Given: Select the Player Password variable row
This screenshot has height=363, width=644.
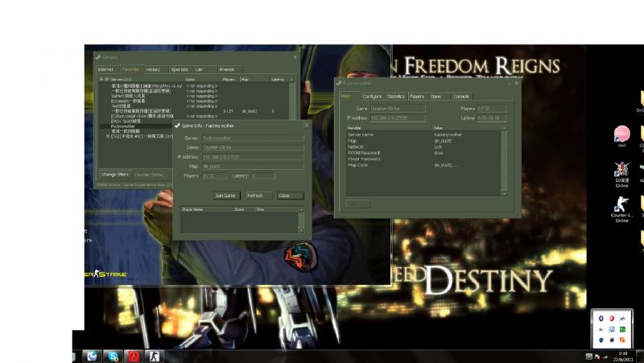Looking at the screenshot, I should tap(423, 159).
